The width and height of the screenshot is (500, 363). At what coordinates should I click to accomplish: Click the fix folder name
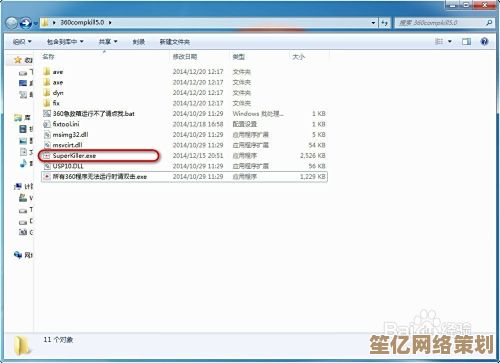(56, 103)
